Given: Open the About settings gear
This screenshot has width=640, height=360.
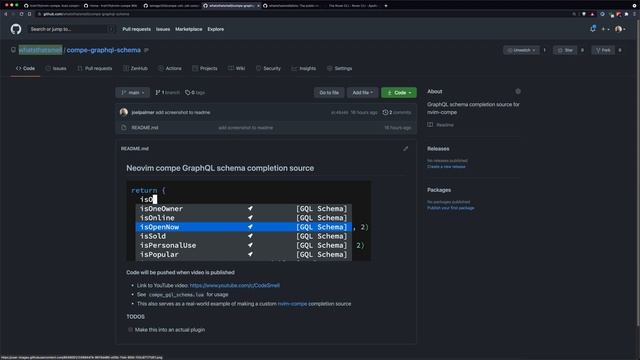Looking at the screenshot, I should (518, 91).
